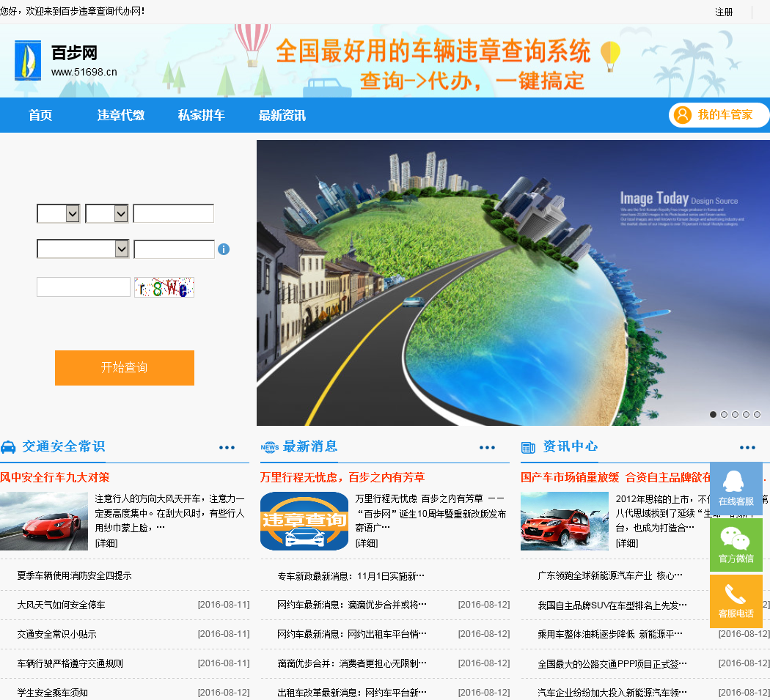Open 我国自主品牌SUV article
770x700 pixels.
[612, 605]
